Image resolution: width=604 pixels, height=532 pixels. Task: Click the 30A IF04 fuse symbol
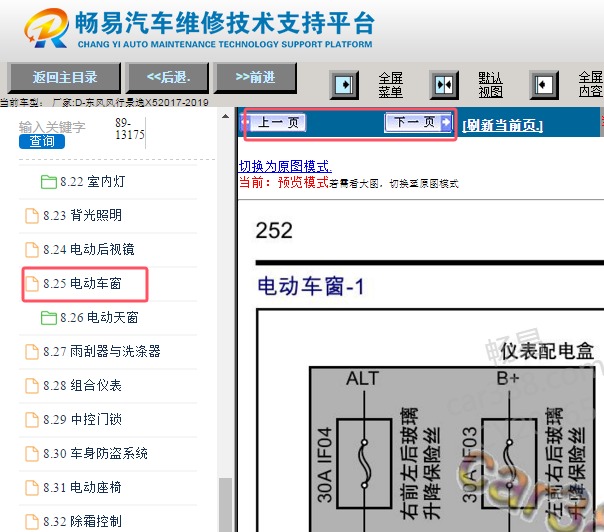click(364, 464)
